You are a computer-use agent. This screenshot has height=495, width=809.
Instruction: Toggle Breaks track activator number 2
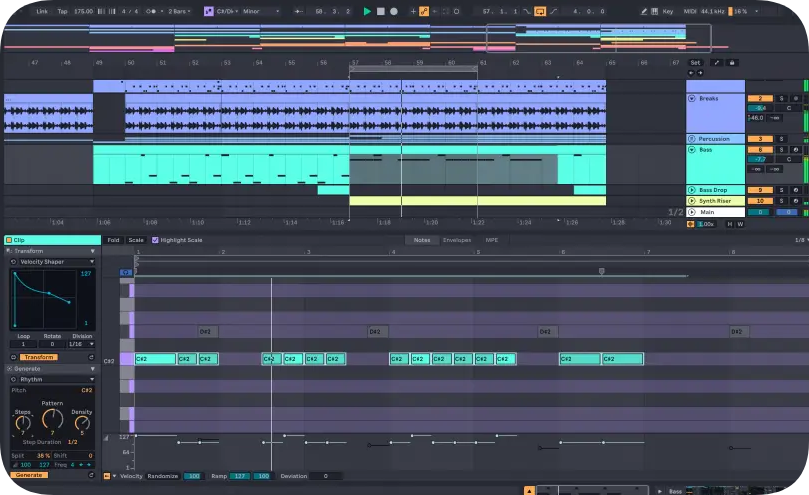(x=760, y=98)
